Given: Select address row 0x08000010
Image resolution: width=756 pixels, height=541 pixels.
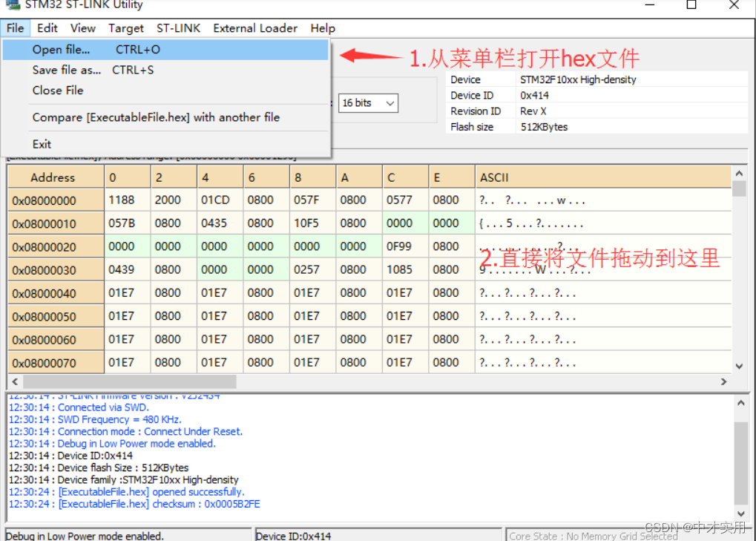Looking at the screenshot, I should point(56,223).
